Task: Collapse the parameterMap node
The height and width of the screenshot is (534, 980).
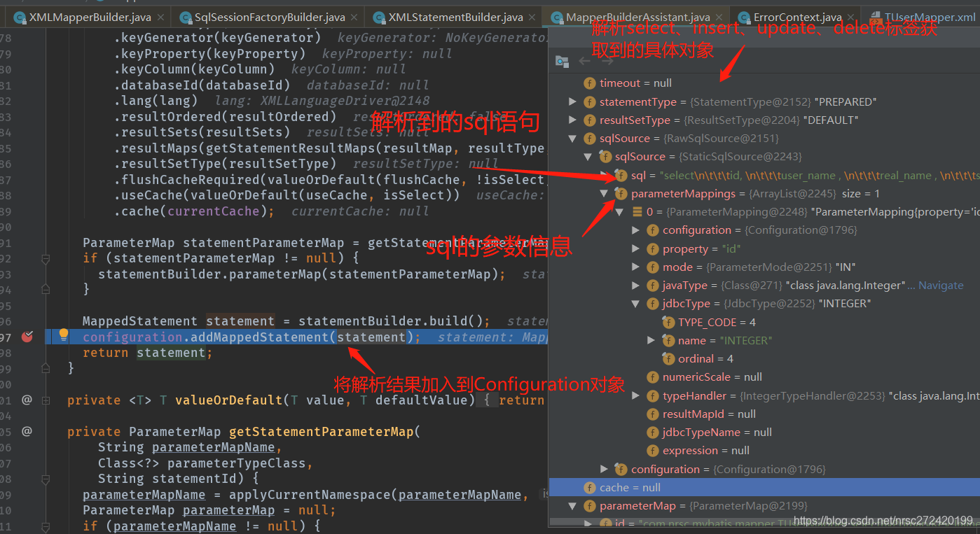Action: pyautogui.click(x=573, y=505)
